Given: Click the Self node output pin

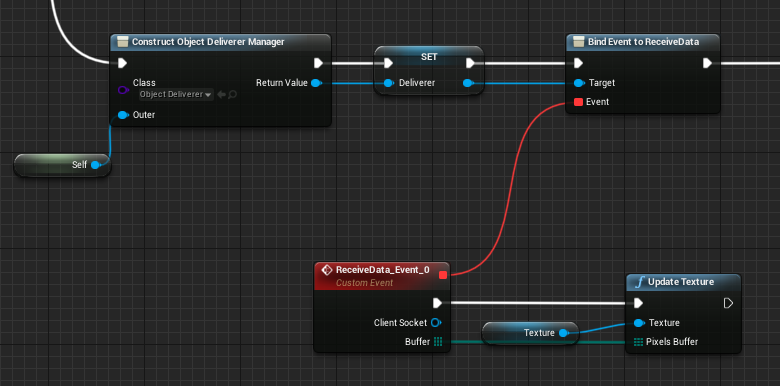Looking at the screenshot, I should (x=96, y=165).
